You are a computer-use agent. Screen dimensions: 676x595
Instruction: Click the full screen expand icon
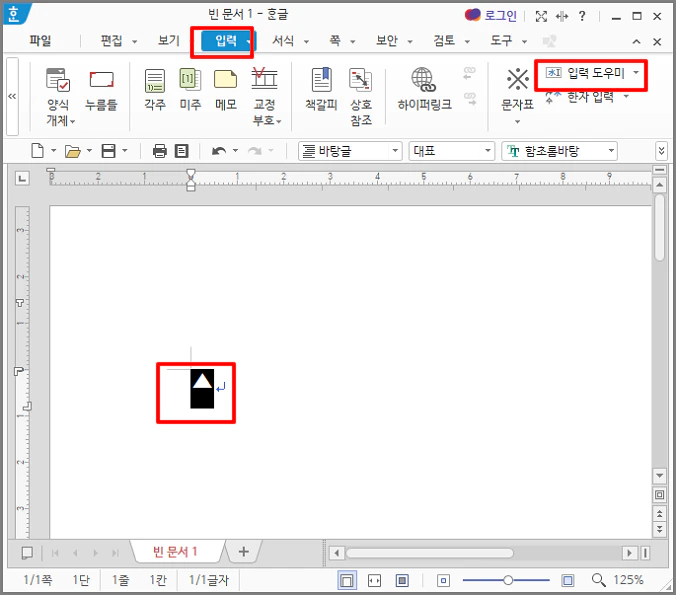(x=541, y=16)
